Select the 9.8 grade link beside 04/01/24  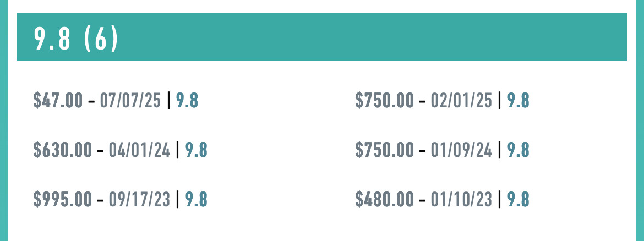pos(197,150)
